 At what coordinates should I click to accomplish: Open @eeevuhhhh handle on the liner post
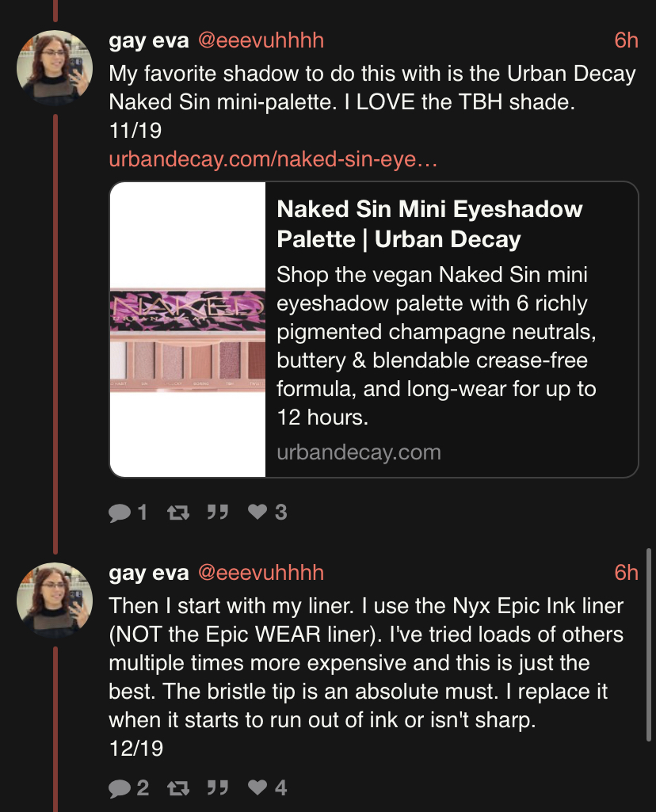[x=260, y=573]
